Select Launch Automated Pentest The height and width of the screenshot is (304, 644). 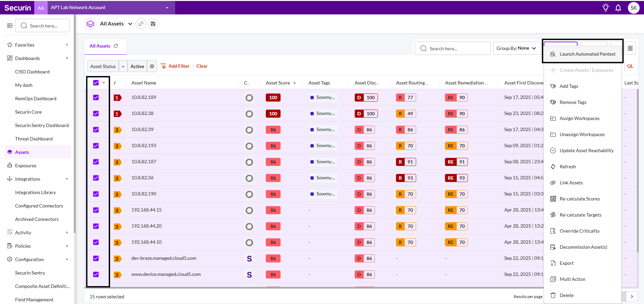[x=583, y=54]
